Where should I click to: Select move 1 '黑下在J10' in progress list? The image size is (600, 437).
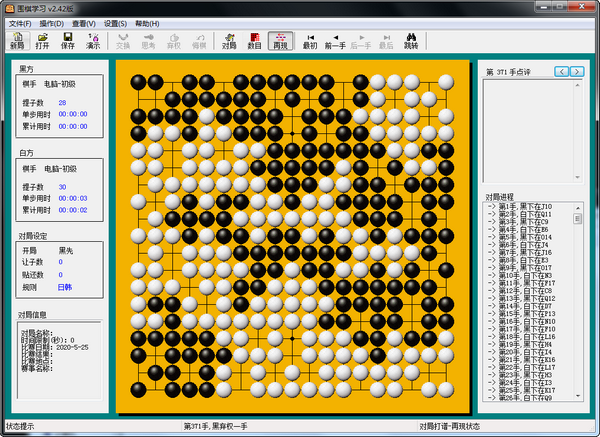pos(528,206)
